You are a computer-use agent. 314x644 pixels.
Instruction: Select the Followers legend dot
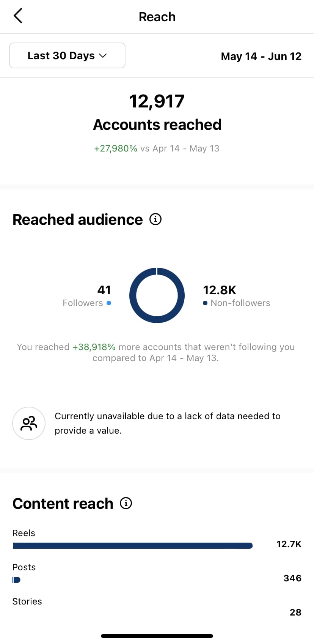[x=109, y=303]
